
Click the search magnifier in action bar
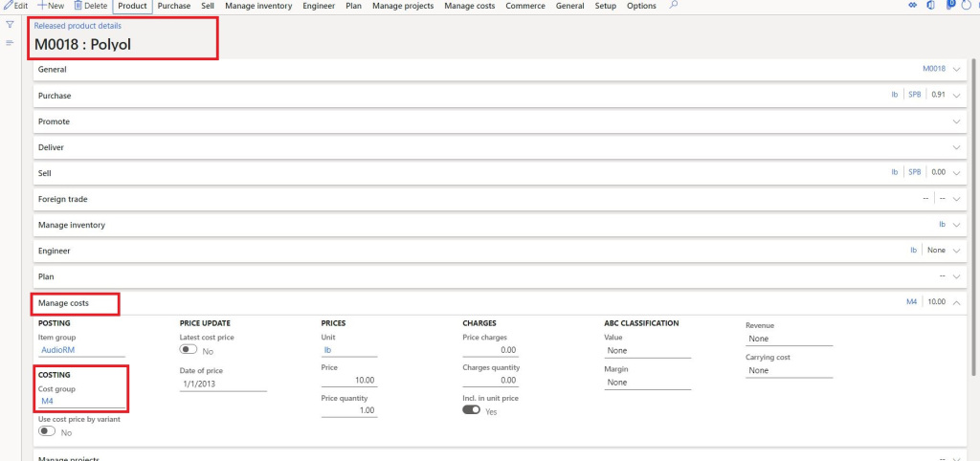[674, 6]
